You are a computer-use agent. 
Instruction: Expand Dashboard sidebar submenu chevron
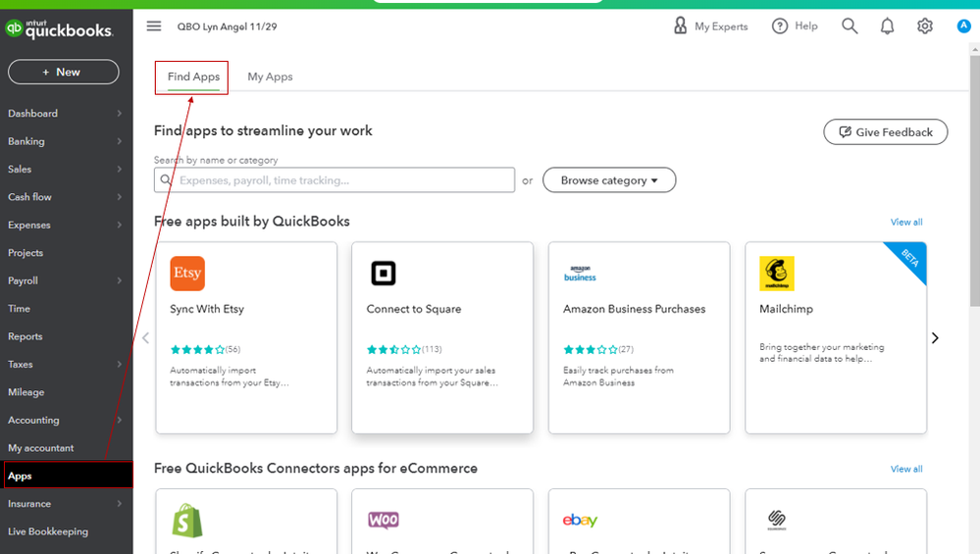119,113
